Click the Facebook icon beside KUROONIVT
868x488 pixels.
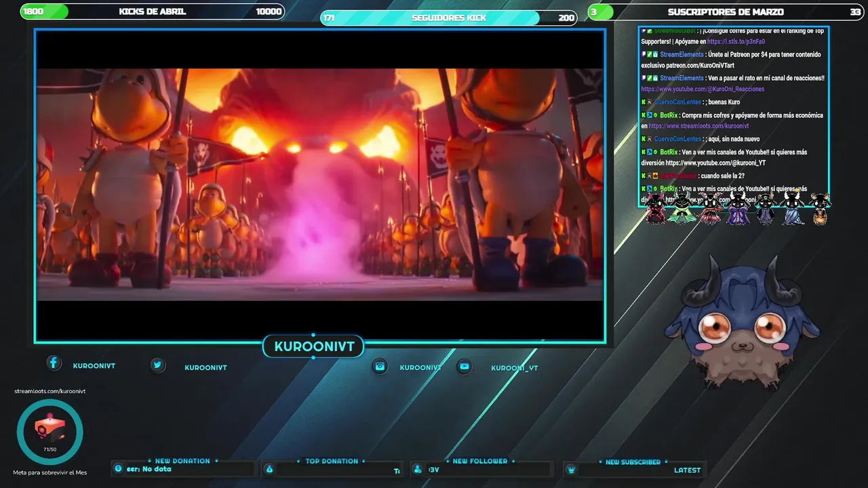point(54,363)
